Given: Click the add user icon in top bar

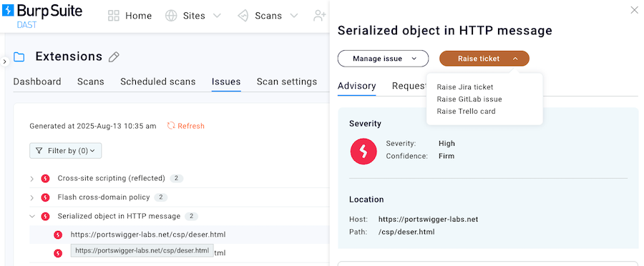Looking at the screenshot, I should pyautogui.click(x=320, y=16).
